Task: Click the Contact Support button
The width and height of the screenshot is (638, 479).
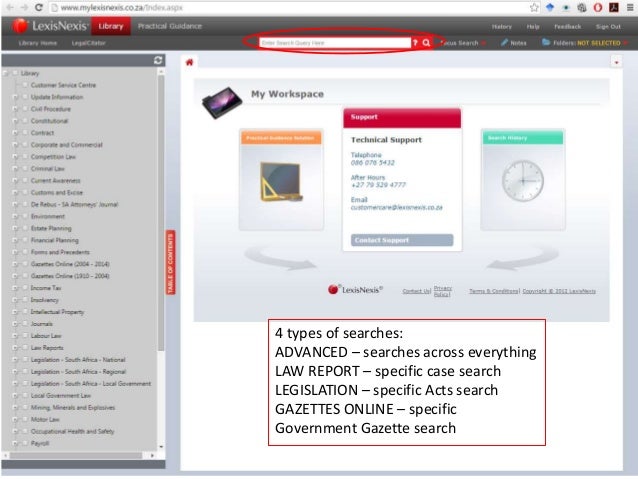Action: 402,240
